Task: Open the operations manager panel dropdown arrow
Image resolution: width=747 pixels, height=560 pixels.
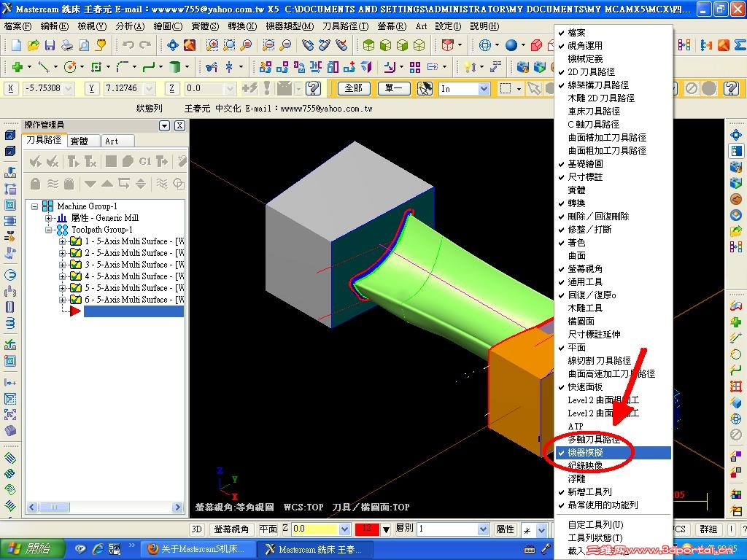Action: click(x=164, y=125)
